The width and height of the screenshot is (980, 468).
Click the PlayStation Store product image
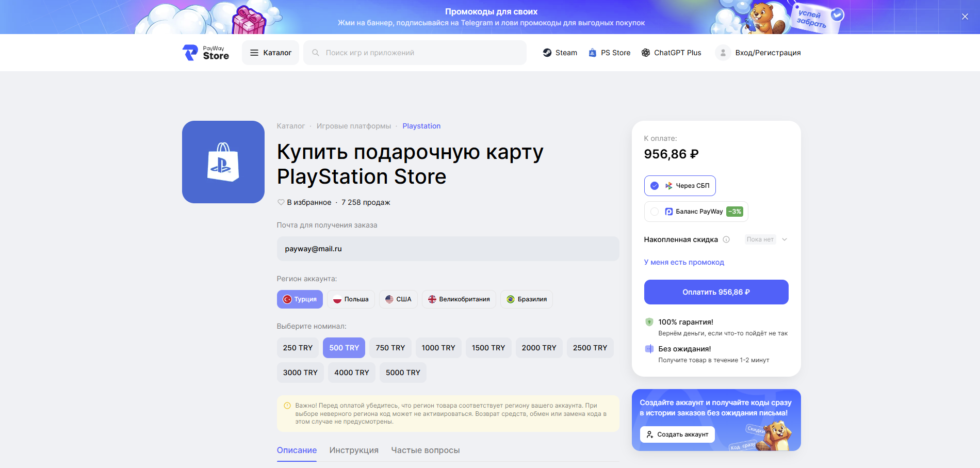click(223, 162)
